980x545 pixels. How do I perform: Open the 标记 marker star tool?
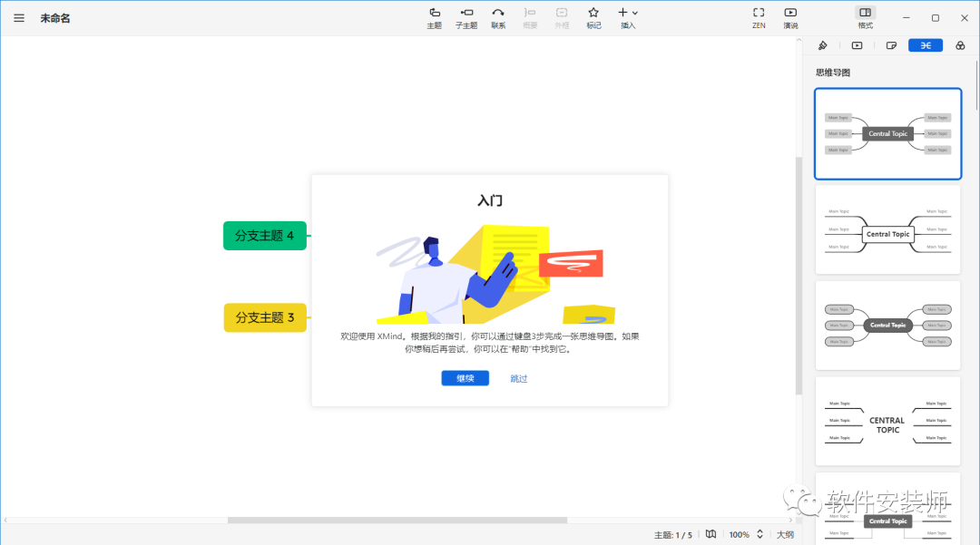pos(593,18)
